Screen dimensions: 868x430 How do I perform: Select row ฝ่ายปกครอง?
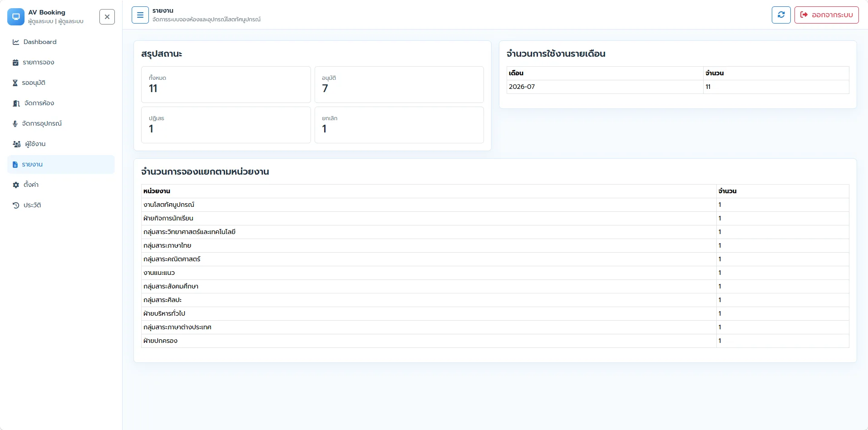click(x=495, y=341)
